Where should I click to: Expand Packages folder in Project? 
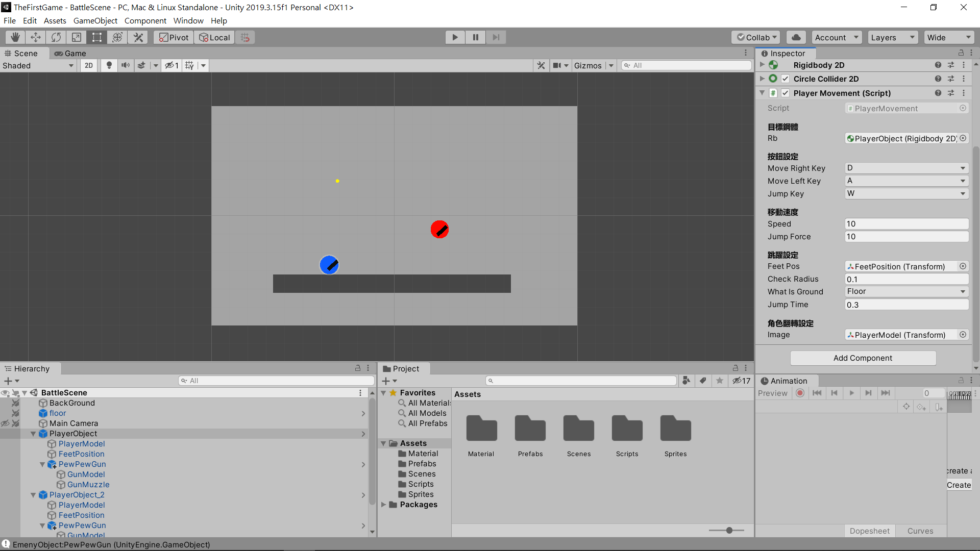[x=383, y=505]
